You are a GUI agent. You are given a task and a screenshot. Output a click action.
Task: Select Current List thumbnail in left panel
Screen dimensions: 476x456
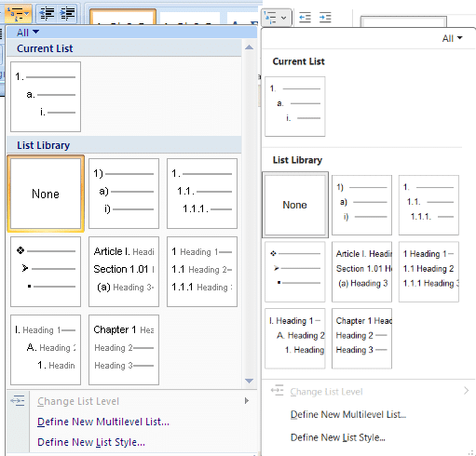pyautogui.click(x=46, y=97)
